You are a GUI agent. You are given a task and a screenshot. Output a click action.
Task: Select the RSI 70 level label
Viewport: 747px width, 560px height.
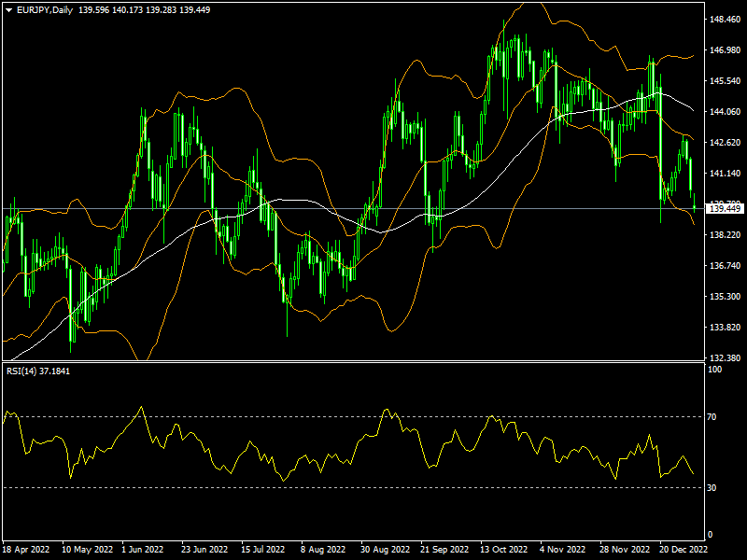coord(712,417)
